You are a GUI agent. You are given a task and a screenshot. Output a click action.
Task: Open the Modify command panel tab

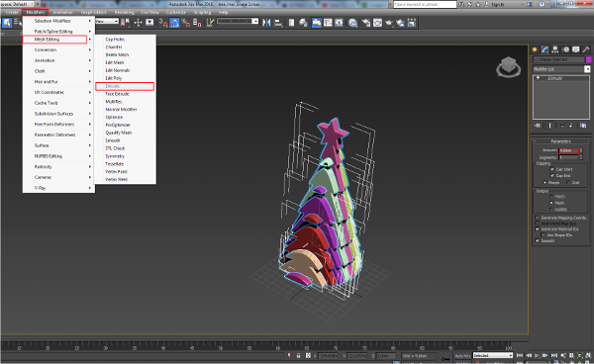[x=544, y=49]
